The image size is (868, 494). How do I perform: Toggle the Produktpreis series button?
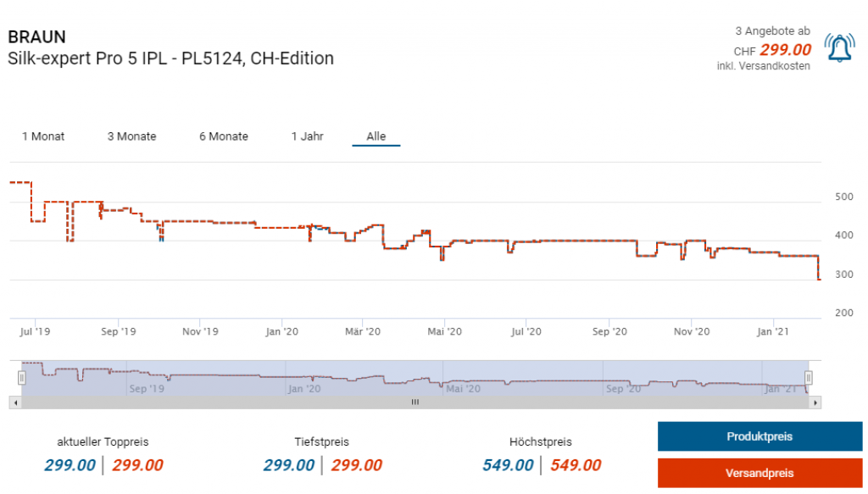759,436
